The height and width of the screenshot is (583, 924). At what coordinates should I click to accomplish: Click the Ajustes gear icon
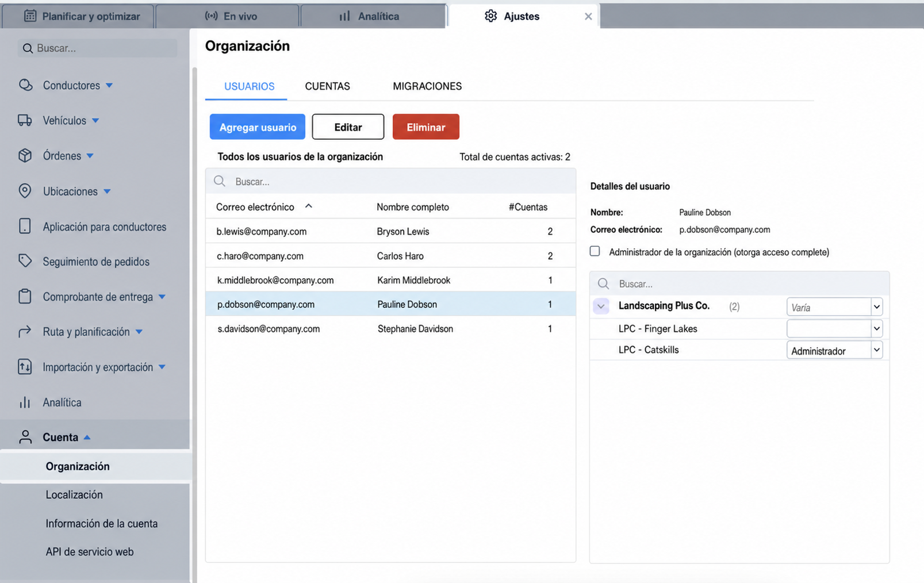(490, 16)
